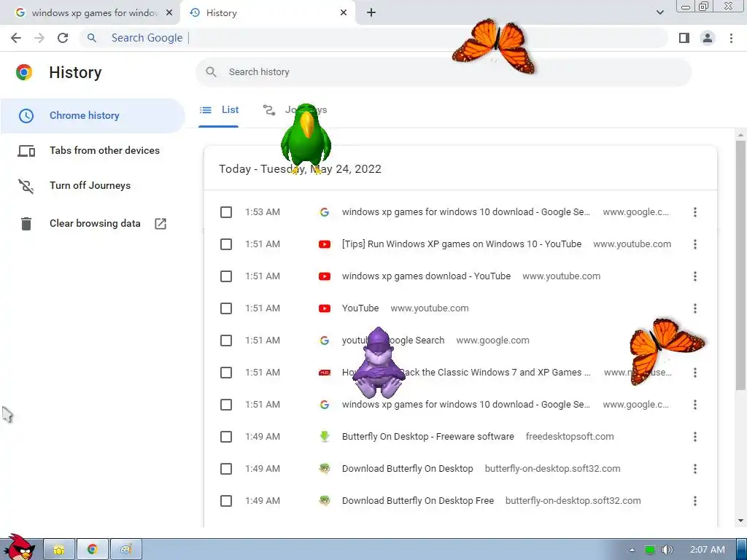Switch to the List tab

(219, 110)
